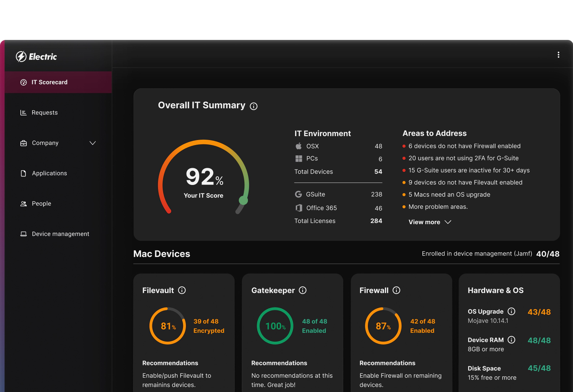Click the Applications sidebar icon

23,173
